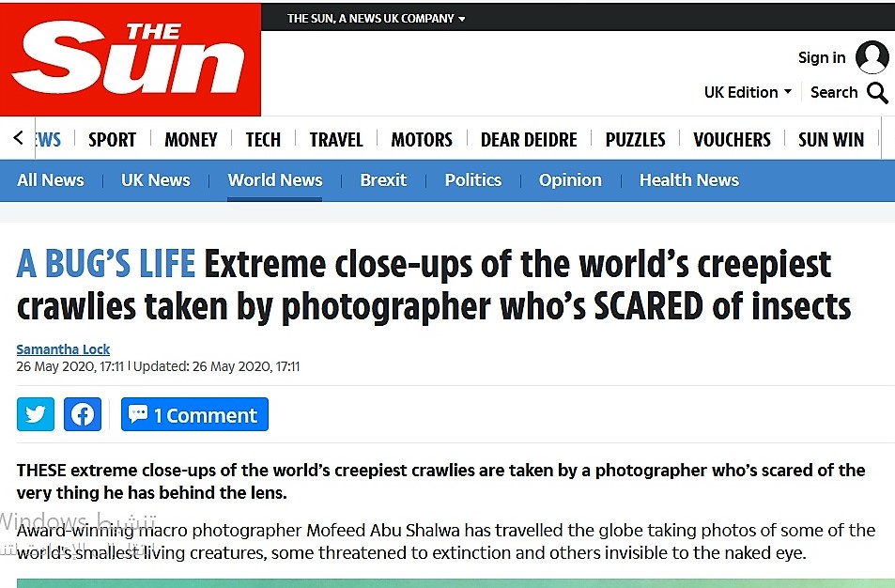The height and width of the screenshot is (588, 895).
Task: Open the PUZZLES section
Action: click(635, 139)
